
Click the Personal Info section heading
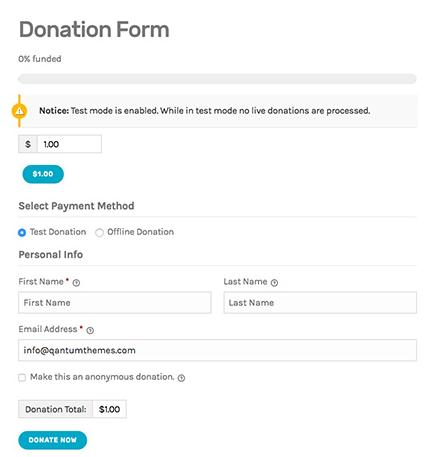[51, 255]
